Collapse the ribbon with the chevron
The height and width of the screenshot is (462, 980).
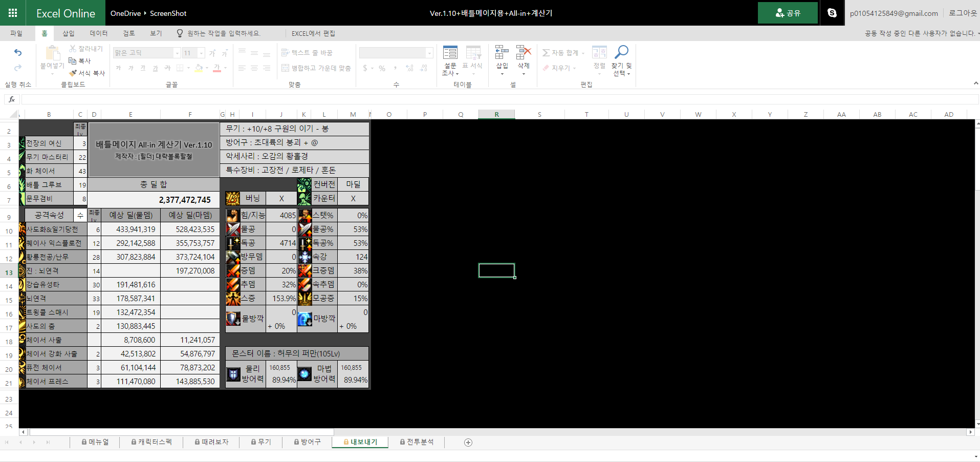(x=975, y=83)
